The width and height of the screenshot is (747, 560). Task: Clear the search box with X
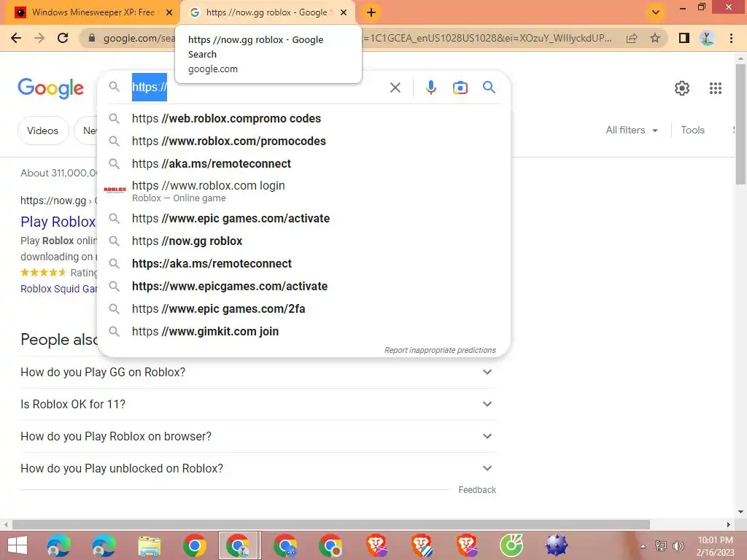pos(395,87)
